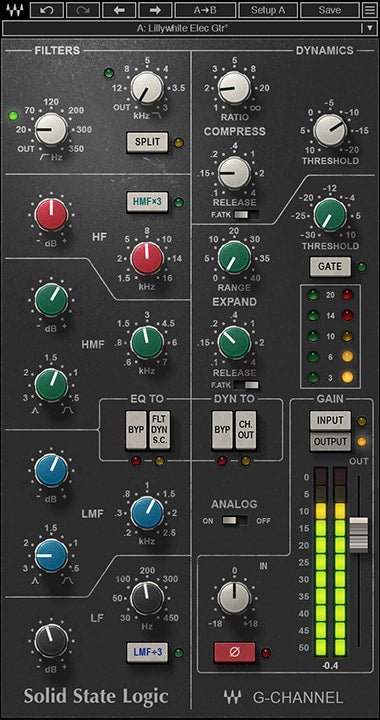Viewport: 380px width, 720px height.
Task: Undo with the curved arrow button
Action: pos(46,10)
